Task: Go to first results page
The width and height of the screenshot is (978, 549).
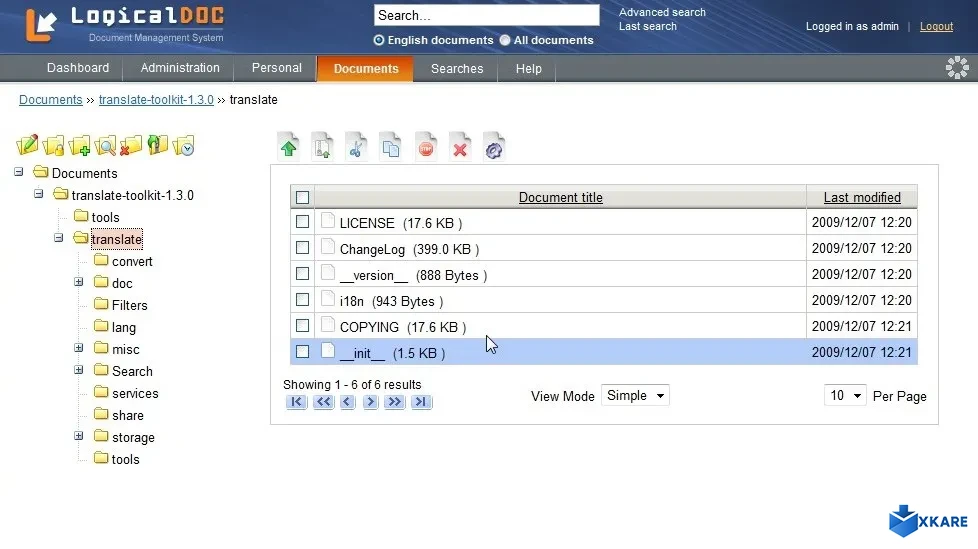Action: pos(296,402)
